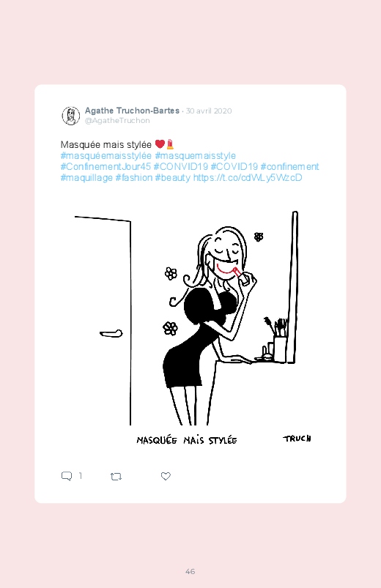Open hashtag #masquemaisstyle
Screen dimensions: 381x588
click(195, 156)
